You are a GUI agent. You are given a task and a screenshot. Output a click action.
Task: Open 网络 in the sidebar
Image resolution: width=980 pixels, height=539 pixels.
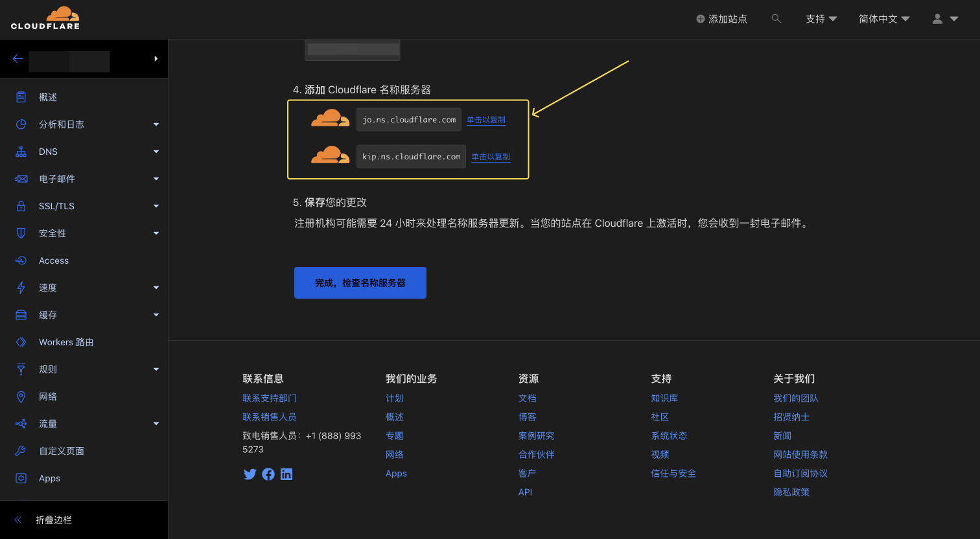48,396
